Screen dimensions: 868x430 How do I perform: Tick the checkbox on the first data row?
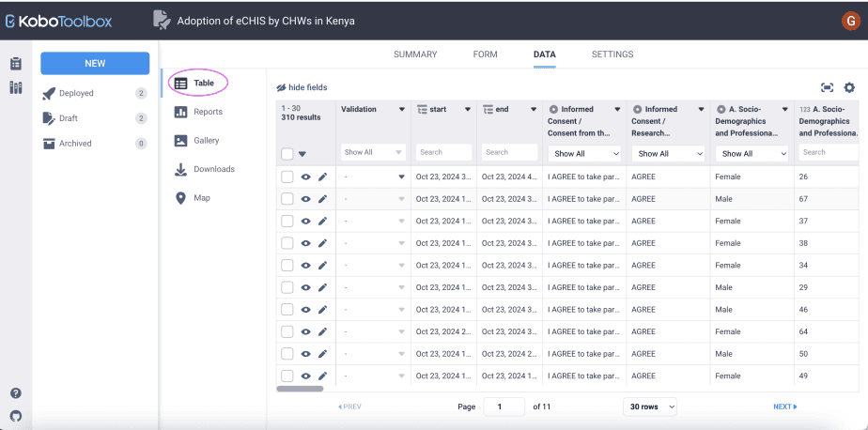coord(287,177)
